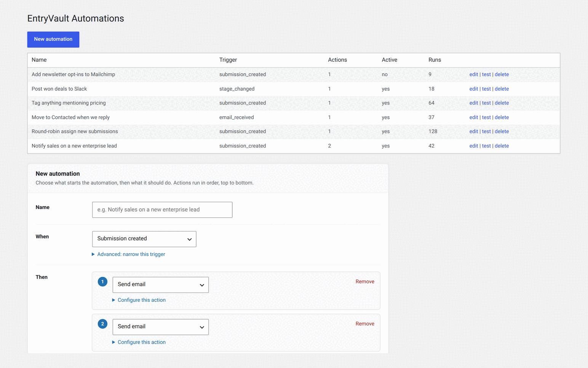
Task: Click the Name column header
Action: click(x=39, y=60)
